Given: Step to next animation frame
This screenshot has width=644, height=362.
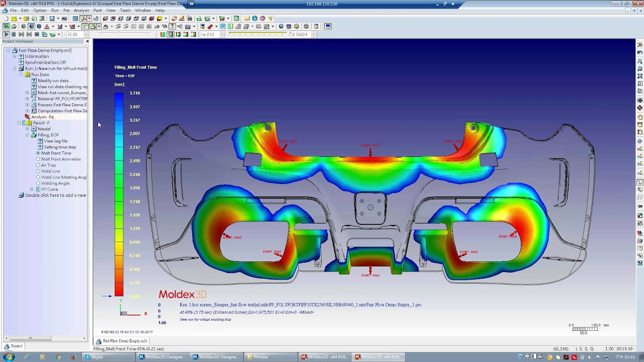Looking at the screenshot, I should pos(21,34).
